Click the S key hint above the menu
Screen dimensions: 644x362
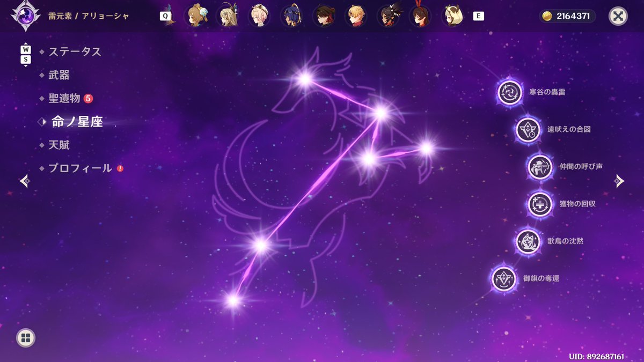coord(26,60)
